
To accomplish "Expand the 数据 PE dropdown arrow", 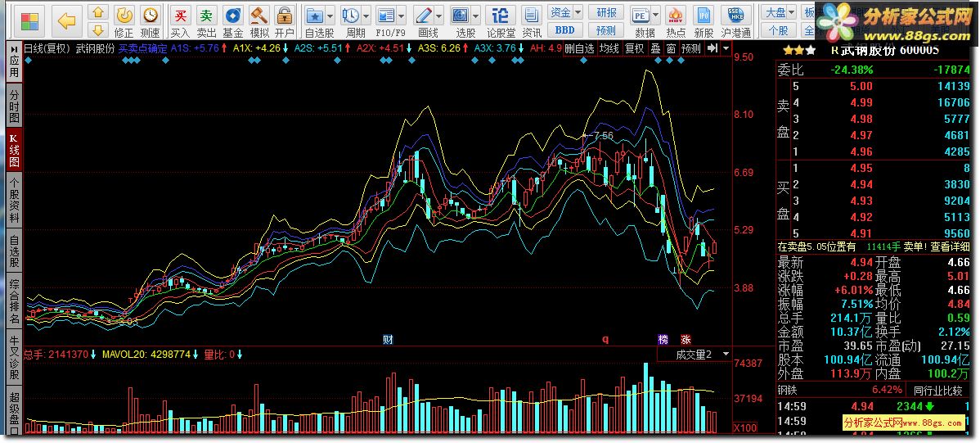I will 655,16.
